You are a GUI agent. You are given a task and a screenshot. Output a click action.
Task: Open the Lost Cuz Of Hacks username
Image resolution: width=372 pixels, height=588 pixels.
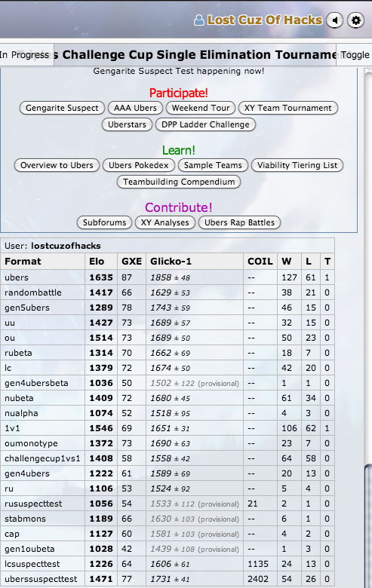pos(265,20)
